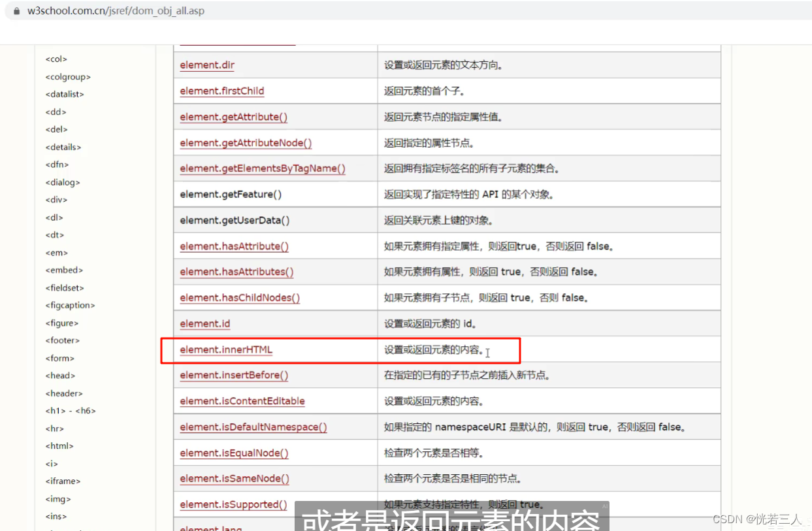The height and width of the screenshot is (531, 812).
Task: Select <details> in the sidebar
Action: click(63, 147)
